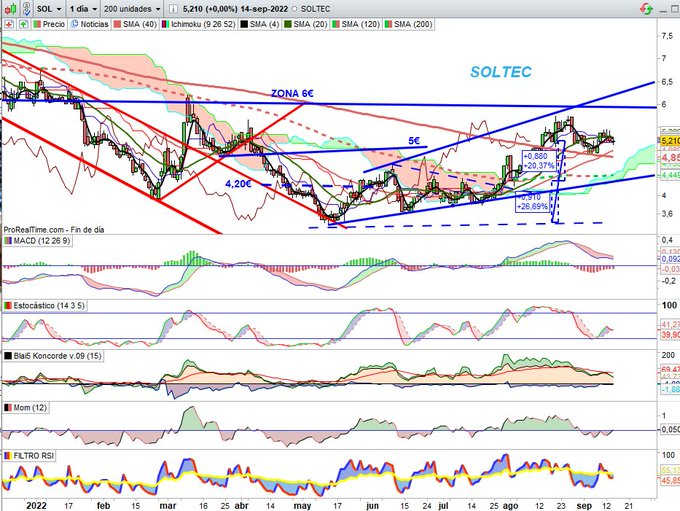Click the SMA (40) color swatch

(x=117, y=24)
